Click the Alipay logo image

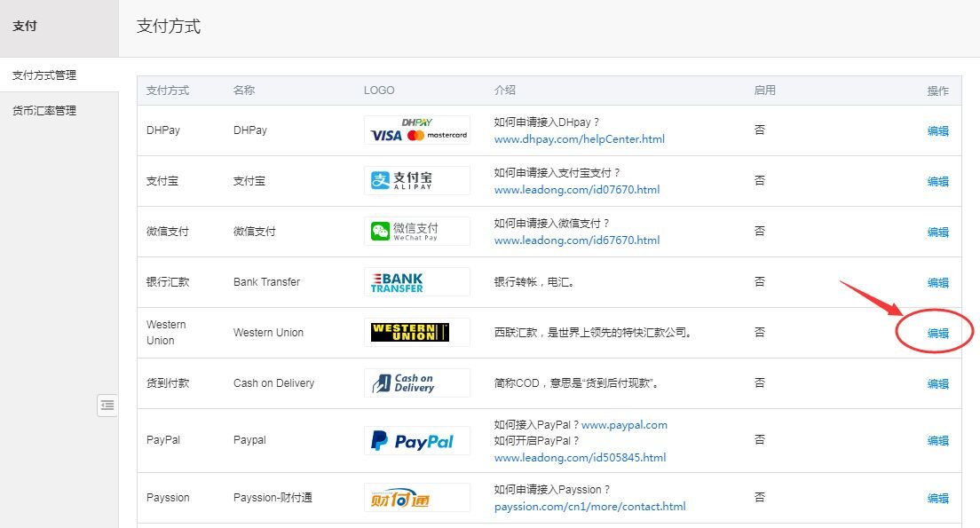[x=417, y=181]
